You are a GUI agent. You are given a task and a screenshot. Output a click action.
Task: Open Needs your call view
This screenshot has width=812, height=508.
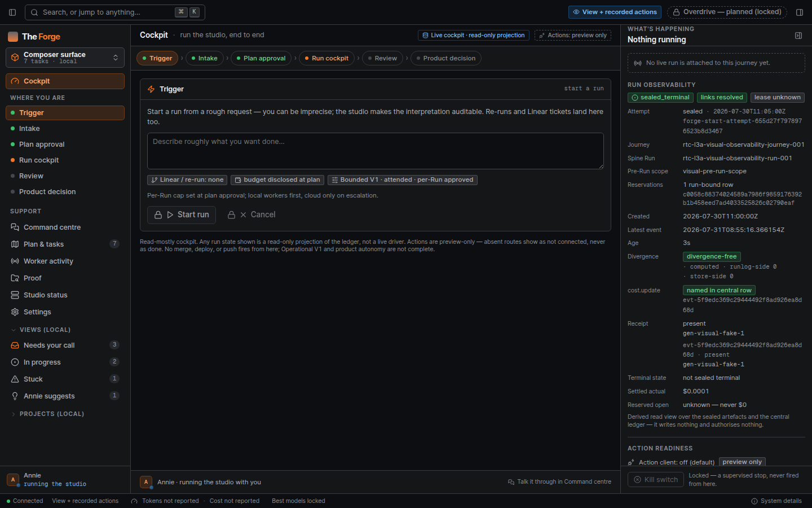coord(65,345)
